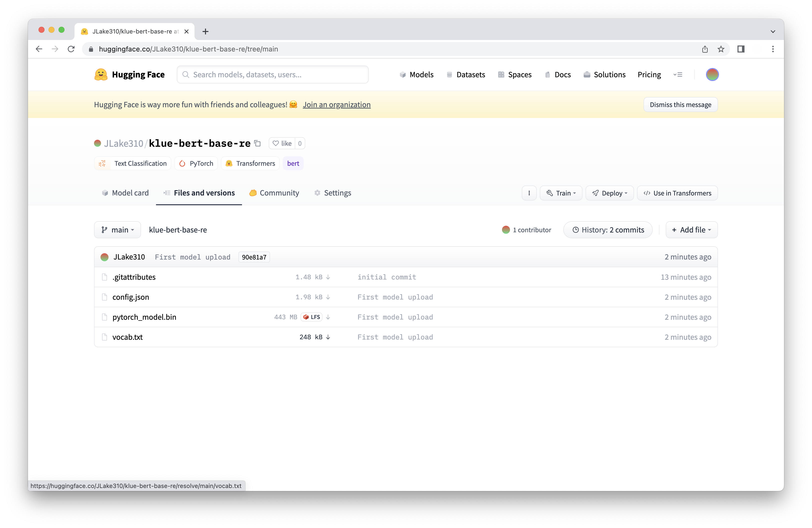
Task: Toggle like on this model
Action: pos(282,143)
